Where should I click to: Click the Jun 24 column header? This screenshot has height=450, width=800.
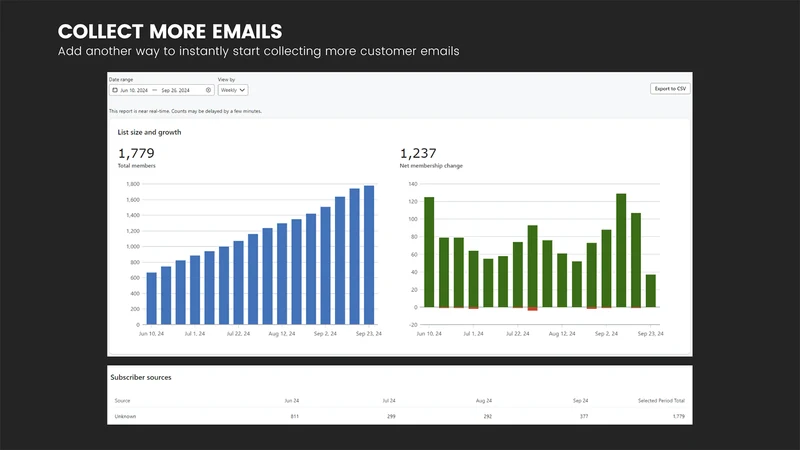pyautogui.click(x=292, y=401)
